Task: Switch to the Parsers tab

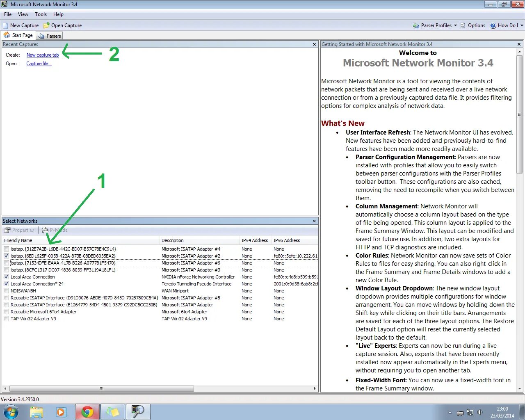Action: (50, 36)
